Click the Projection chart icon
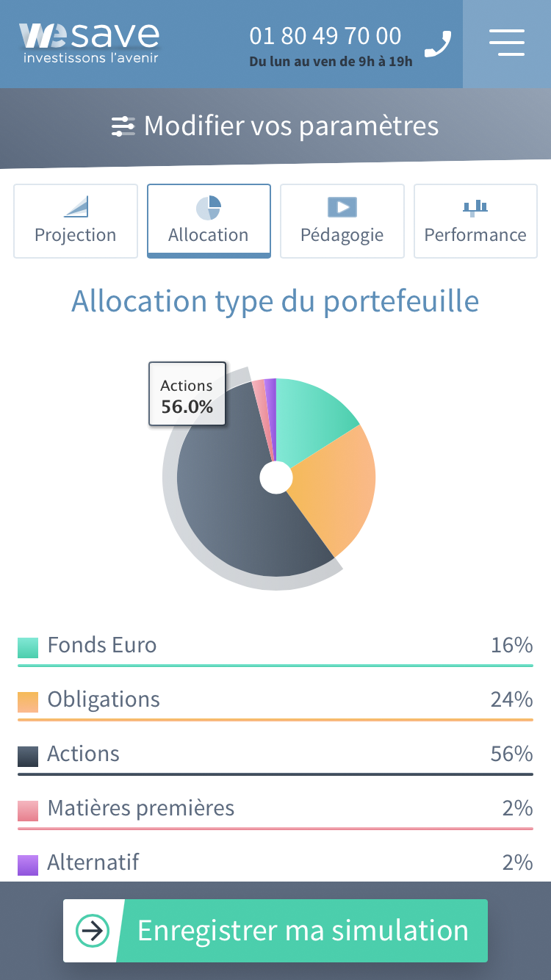The image size is (551, 980). [76, 206]
